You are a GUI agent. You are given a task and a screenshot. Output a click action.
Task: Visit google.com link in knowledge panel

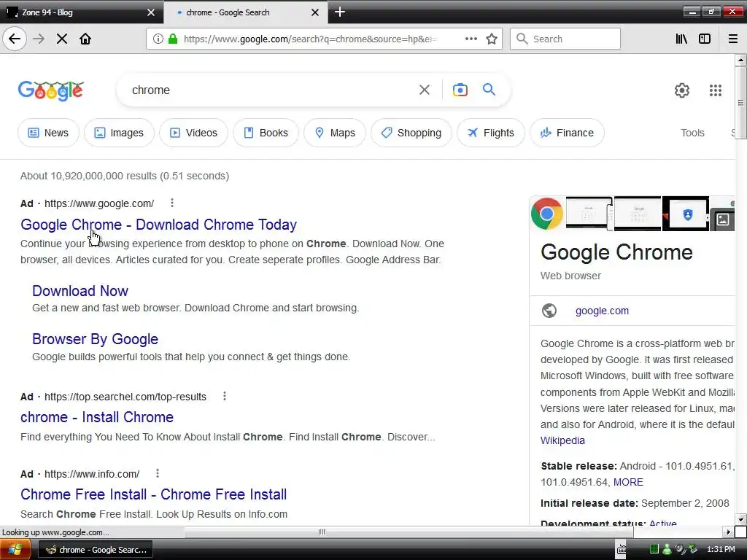602,311
